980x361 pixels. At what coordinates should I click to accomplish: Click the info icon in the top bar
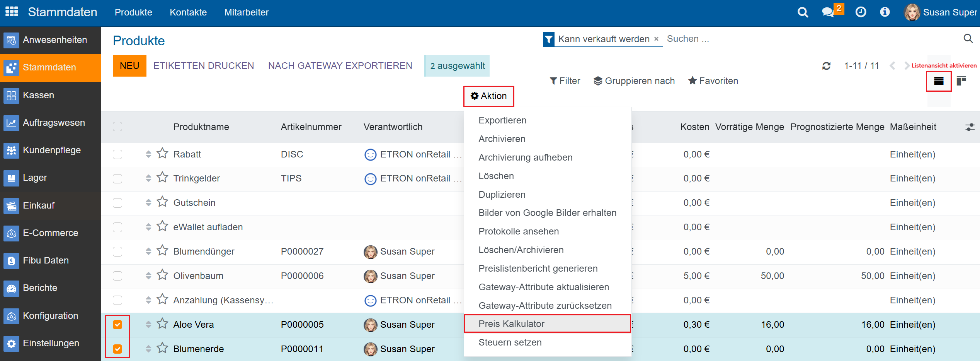click(x=885, y=12)
